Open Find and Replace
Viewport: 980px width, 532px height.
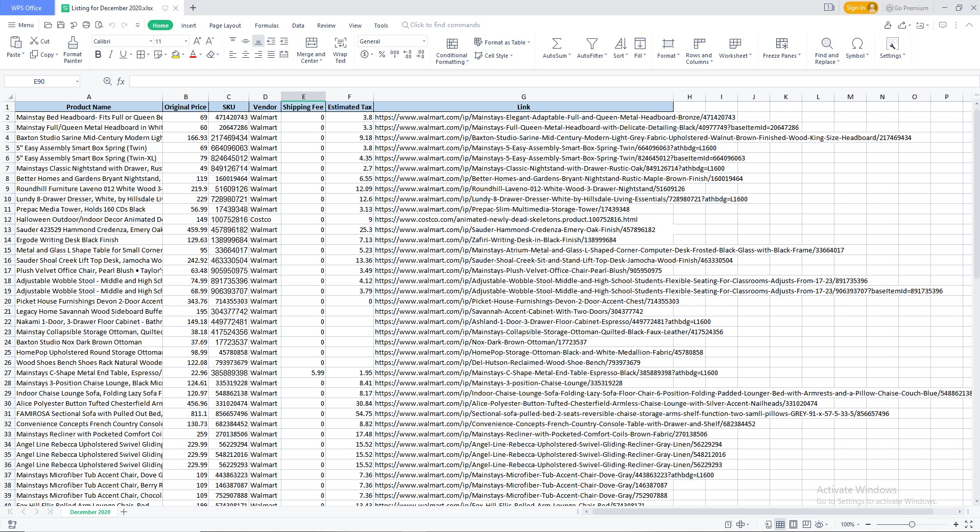(827, 50)
